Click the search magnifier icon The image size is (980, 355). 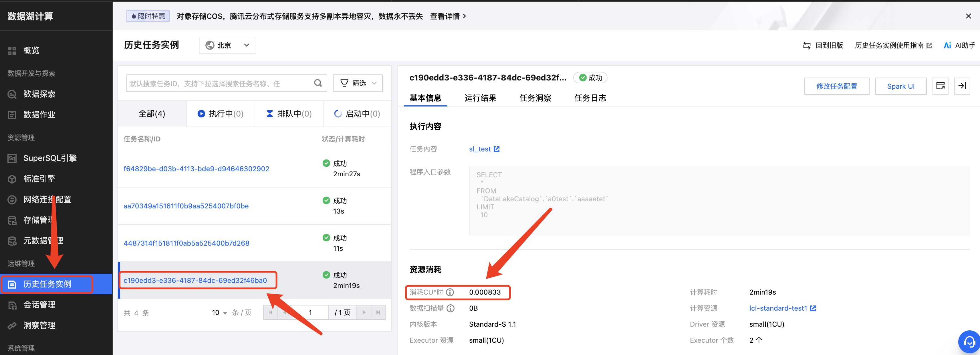[318, 83]
